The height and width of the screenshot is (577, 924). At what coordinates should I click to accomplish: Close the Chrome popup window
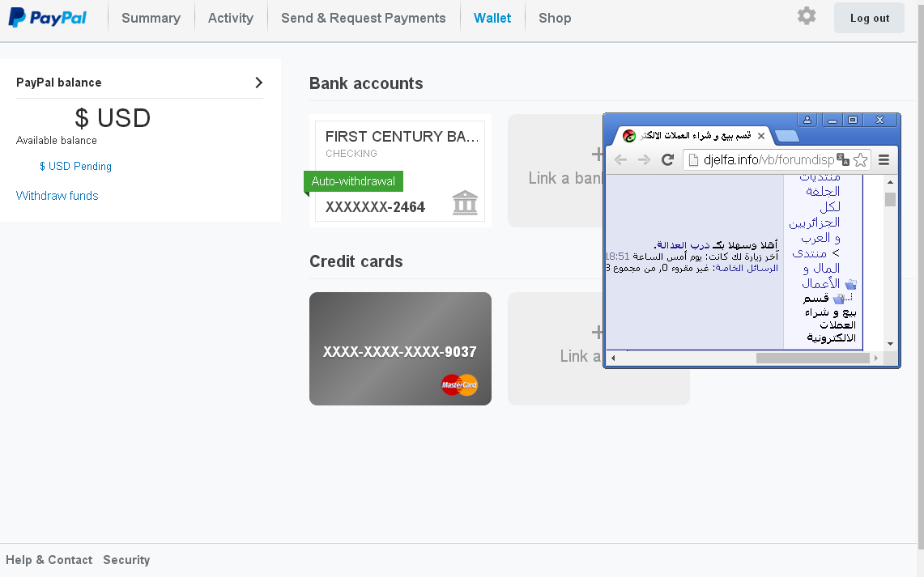click(879, 120)
